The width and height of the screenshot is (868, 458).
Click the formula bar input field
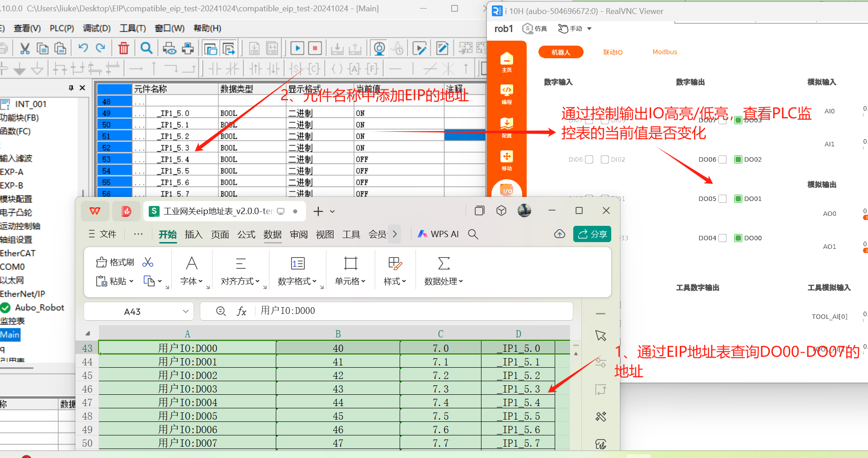(x=414, y=311)
